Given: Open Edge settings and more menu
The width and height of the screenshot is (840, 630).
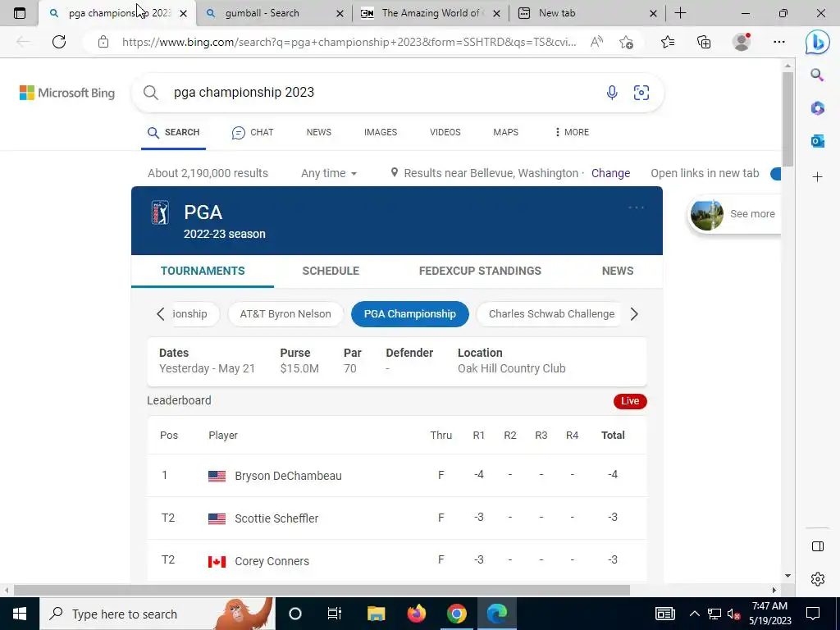Looking at the screenshot, I should (x=779, y=42).
